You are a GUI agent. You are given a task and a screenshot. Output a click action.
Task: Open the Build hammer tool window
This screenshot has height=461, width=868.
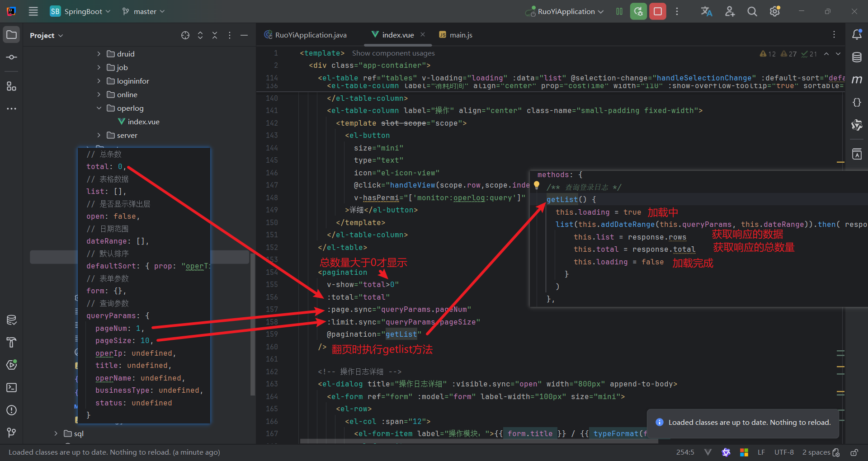click(12, 342)
